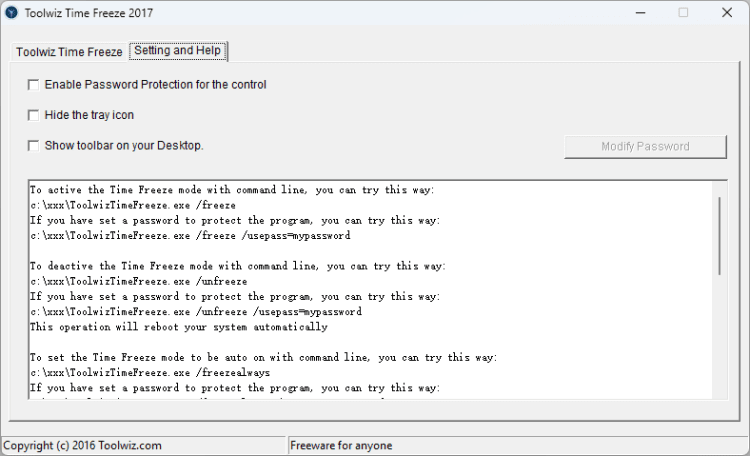Toggle Show toolbar on your Desktop
The image size is (750, 456).
[x=34, y=146]
